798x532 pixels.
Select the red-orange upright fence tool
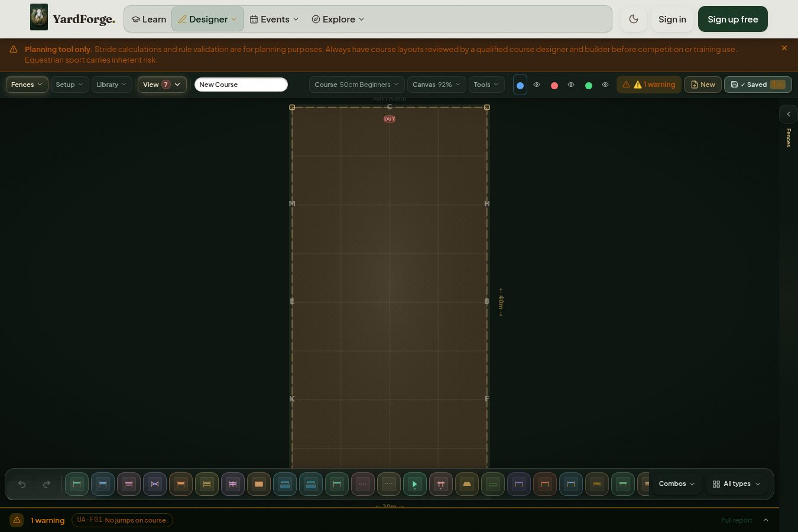pyautogui.click(x=545, y=484)
